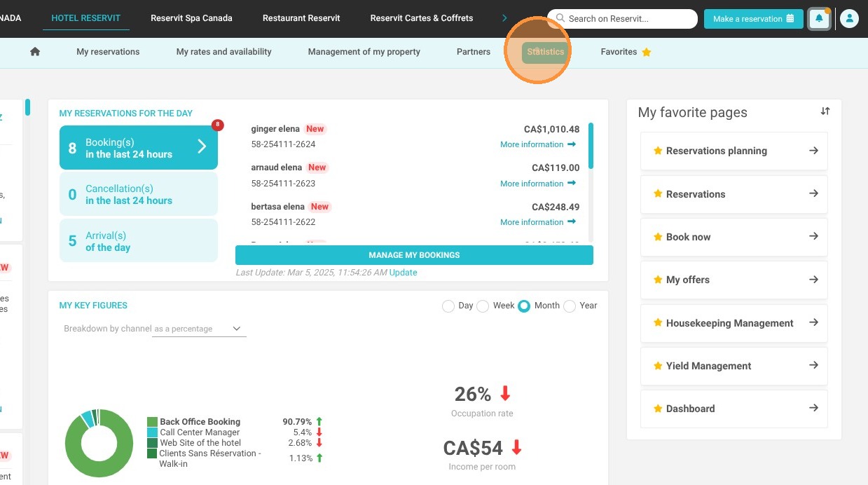Screen dimensions: 868x485
Task: Open Management of my property menu
Action: [364, 52]
